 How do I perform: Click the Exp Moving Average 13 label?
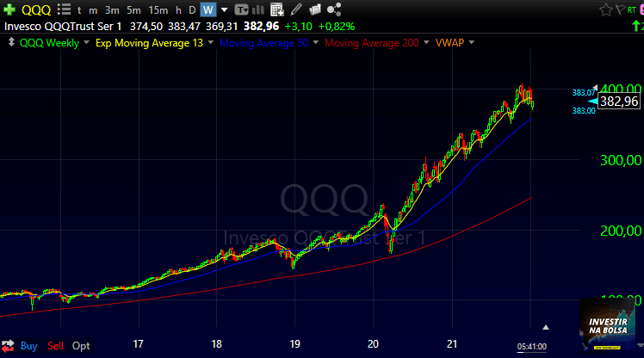coord(149,43)
